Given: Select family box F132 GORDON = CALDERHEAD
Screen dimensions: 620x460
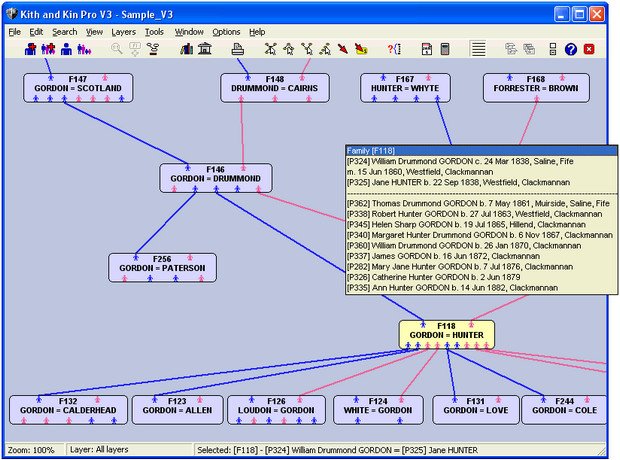Looking at the screenshot, I should click(68, 410).
